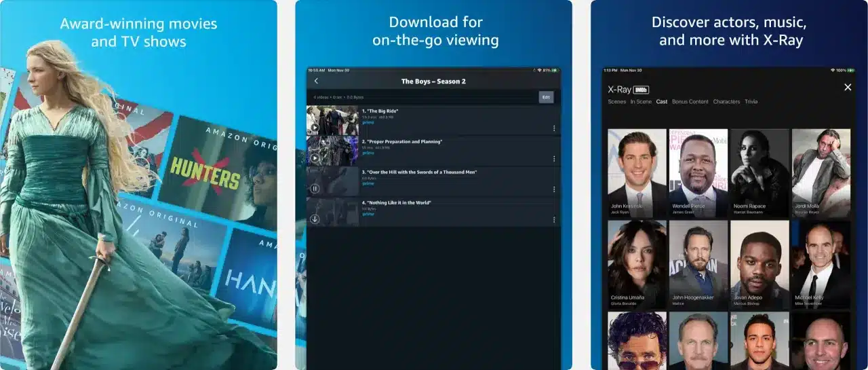Open the Michael Kelly cast card
This screenshot has width=868, height=370.
821,265
